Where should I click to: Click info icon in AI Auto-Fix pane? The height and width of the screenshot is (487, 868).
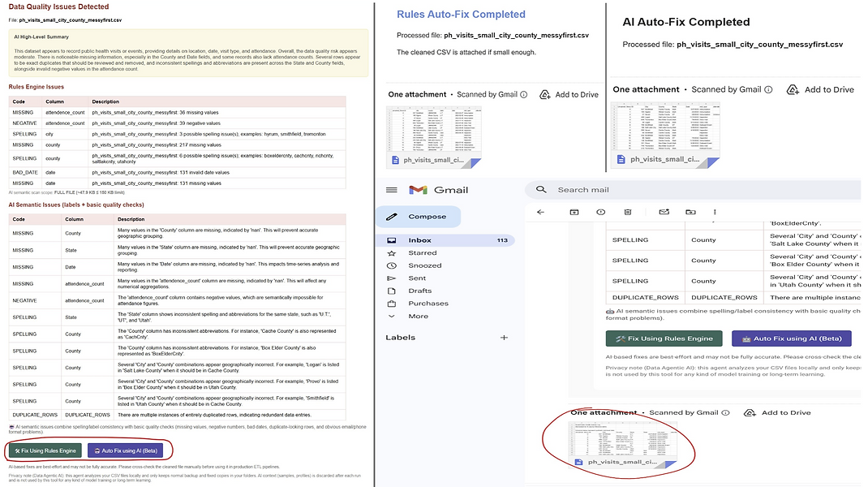tap(768, 90)
